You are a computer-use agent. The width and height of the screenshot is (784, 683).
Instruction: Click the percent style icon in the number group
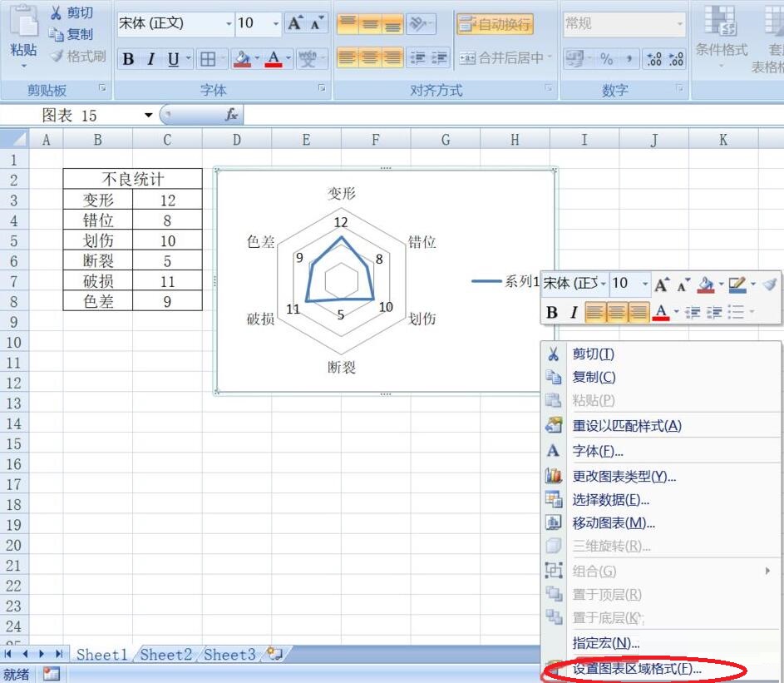point(606,58)
